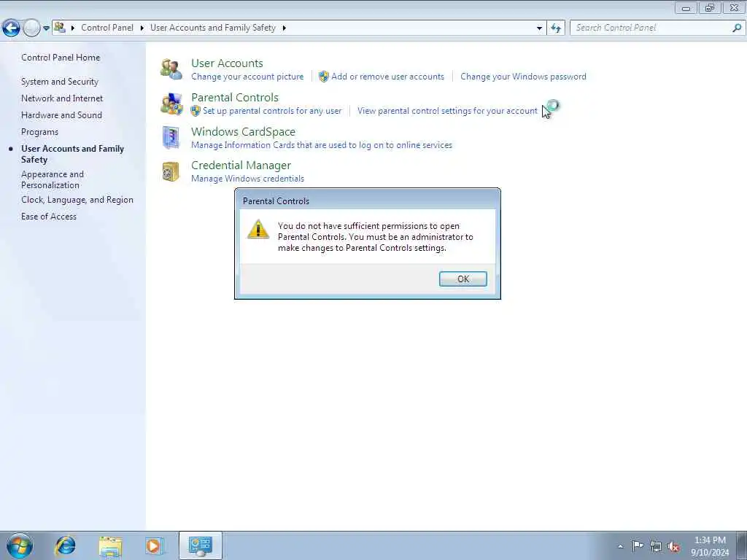Viewport: 747px width, 560px height.
Task: Click Manage Information Cards link
Action: (322, 145)
